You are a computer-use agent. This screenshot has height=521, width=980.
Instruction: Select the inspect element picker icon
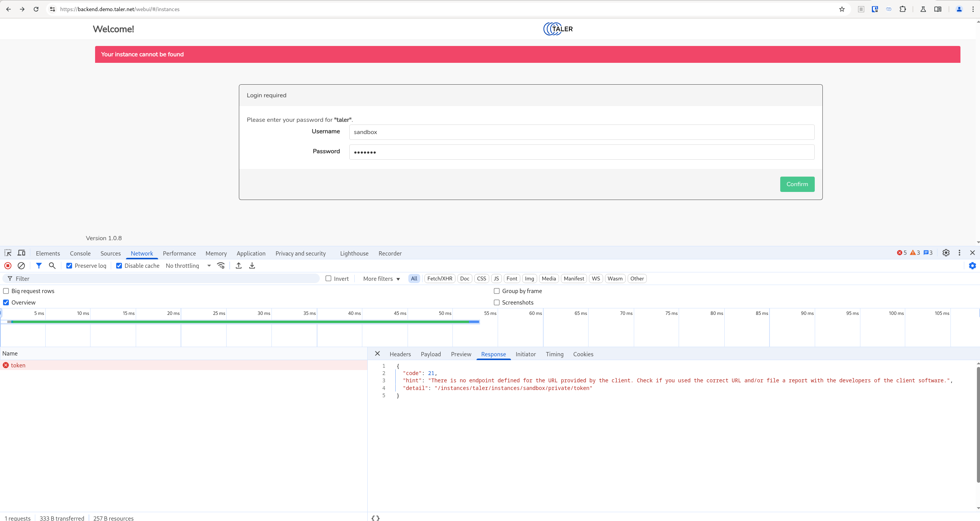coord(8,253)
